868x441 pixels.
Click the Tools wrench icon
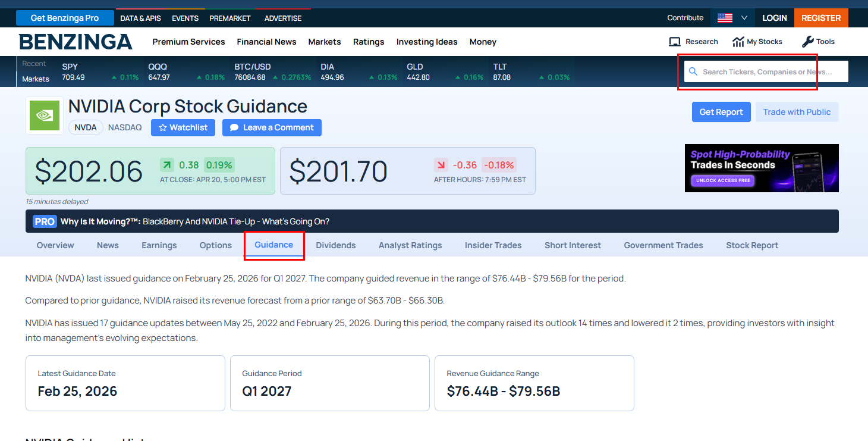(807, 42)
